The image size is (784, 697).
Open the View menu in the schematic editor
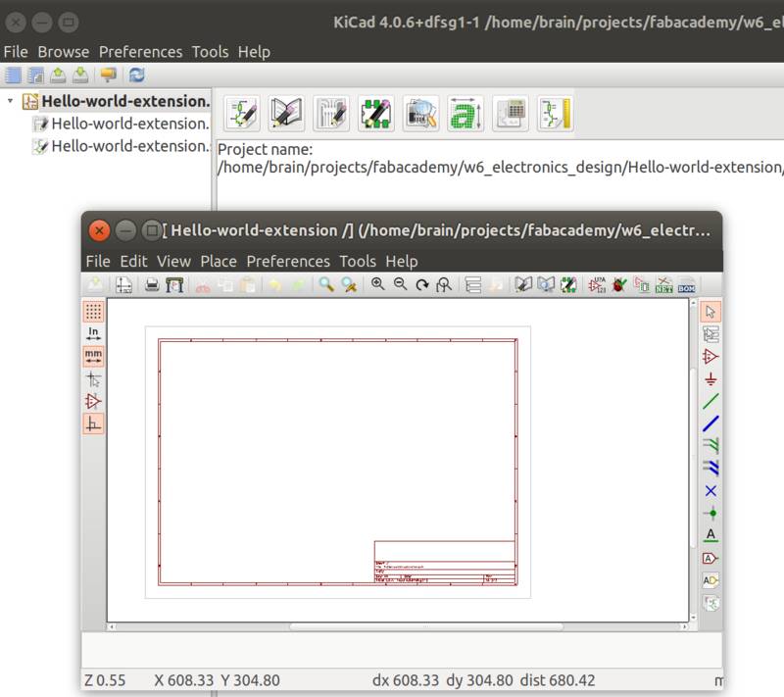pyautogui.click(x=173, y=261)
